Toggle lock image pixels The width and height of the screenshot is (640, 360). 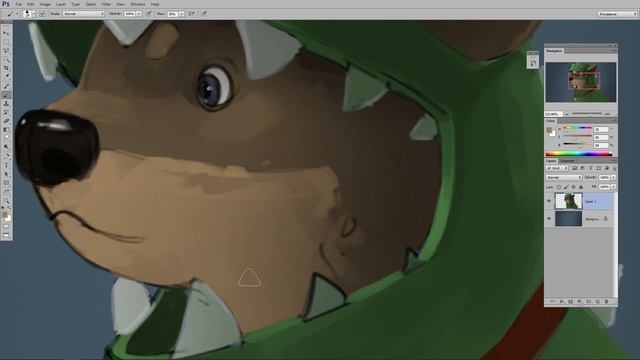coord(566,187)
